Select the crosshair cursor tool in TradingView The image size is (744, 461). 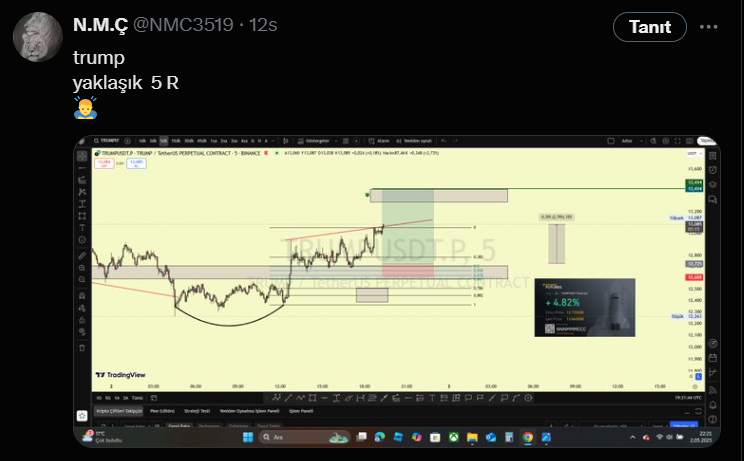click(x=82, y=156)
